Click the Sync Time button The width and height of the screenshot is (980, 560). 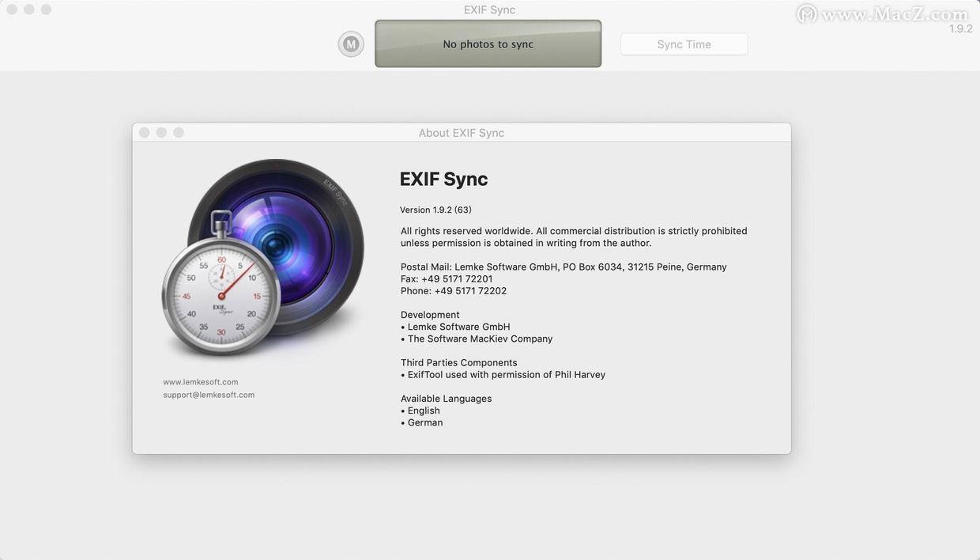click(684, 44)
